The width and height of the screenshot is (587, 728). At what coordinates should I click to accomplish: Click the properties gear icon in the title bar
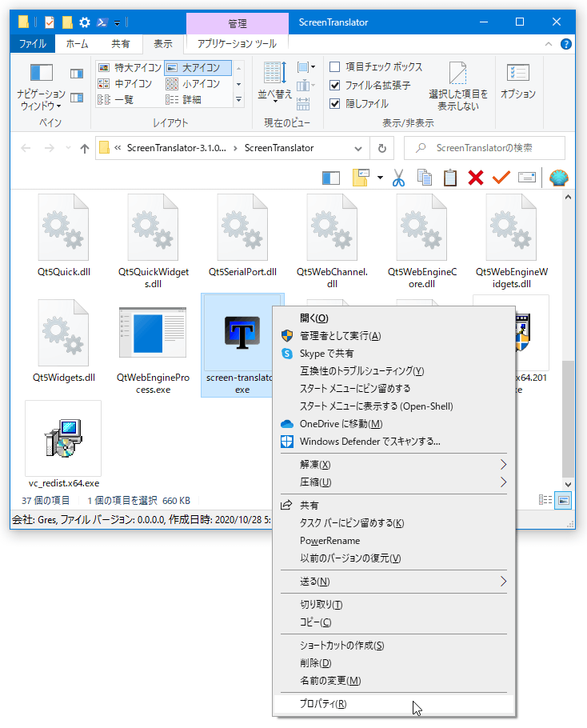(85, 22)
